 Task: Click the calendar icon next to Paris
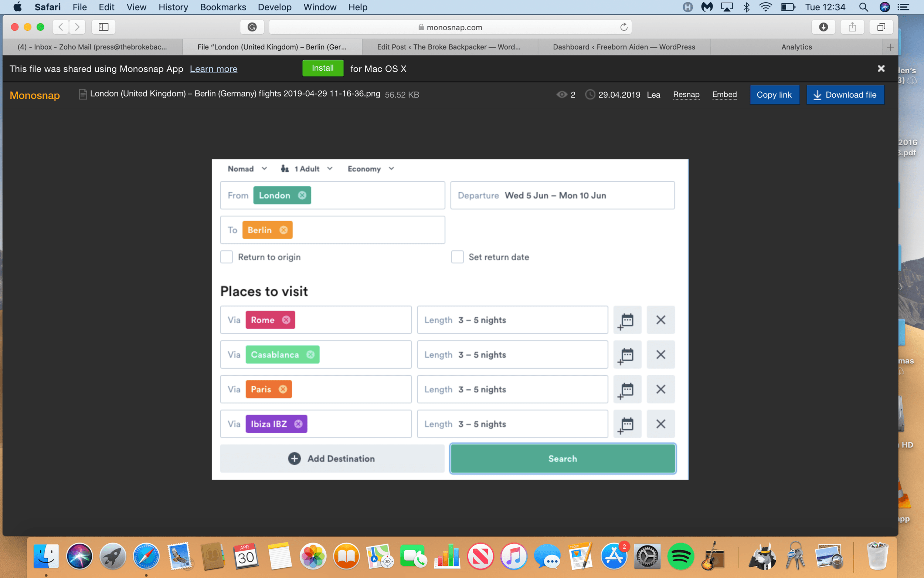coord(626,389)
